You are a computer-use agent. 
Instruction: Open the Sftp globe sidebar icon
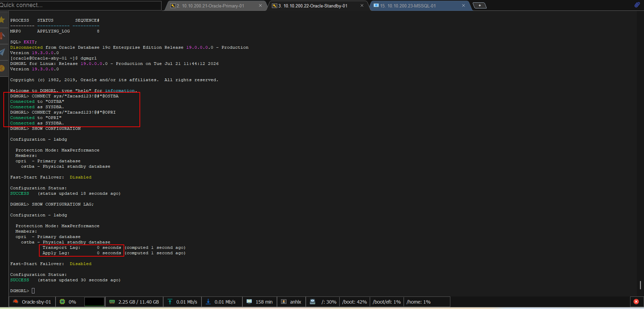pyautogui.click(x=2, y=68)
